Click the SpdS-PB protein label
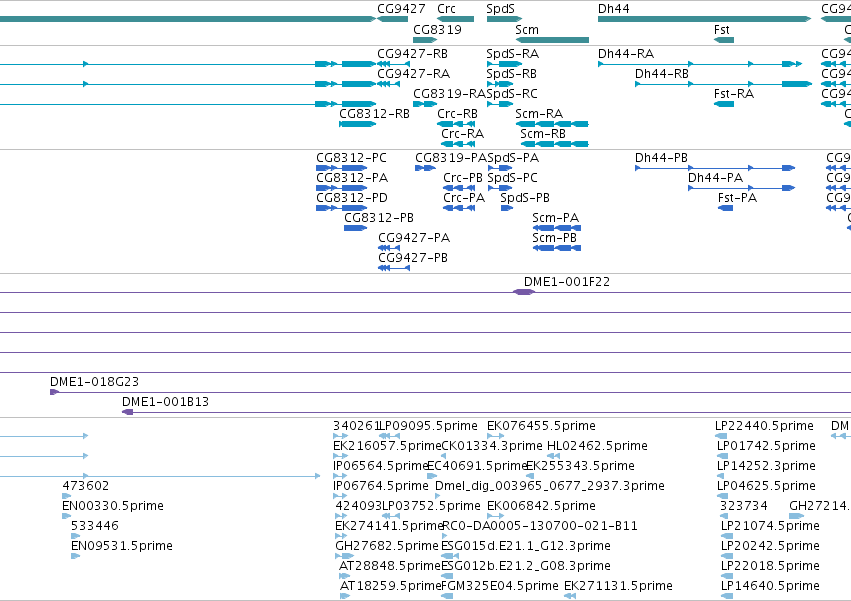The height and width of the screenshot is (601, 851). coord(525,198)
